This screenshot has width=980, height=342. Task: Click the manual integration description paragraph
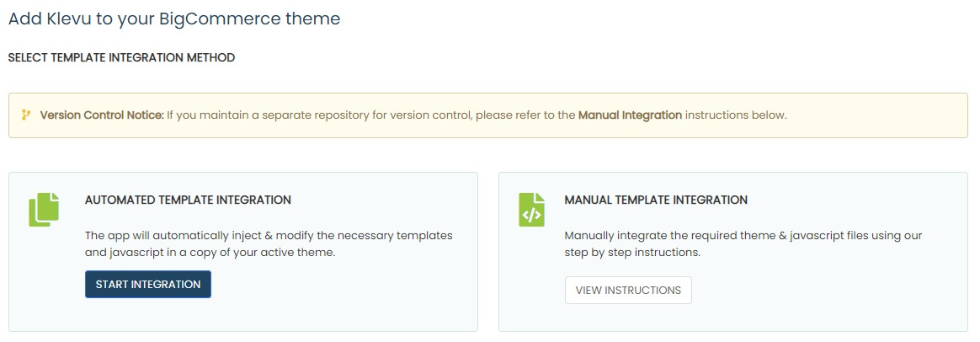tap(743, 243)
